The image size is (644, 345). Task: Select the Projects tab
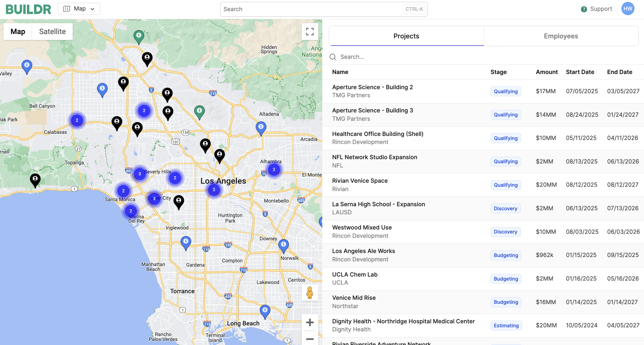coord(406,36)
